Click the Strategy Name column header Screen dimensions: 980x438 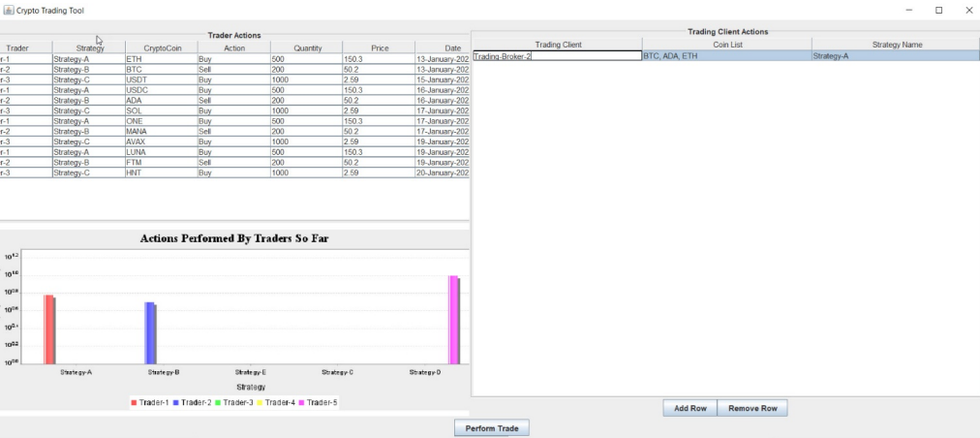pyautogui.click(x=896, y=45)
